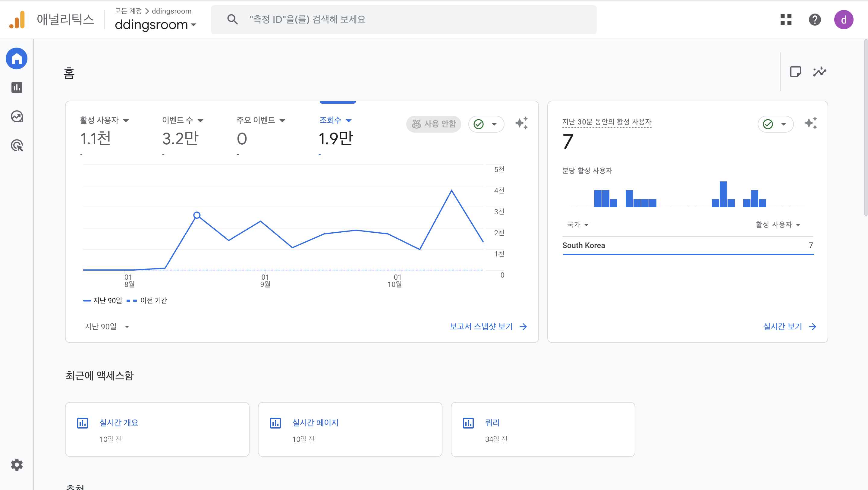Toggle the 사용 안함 benchmarking chip
Image resolution: width=868 pixels, height=490 pixels.
[433, 124]
